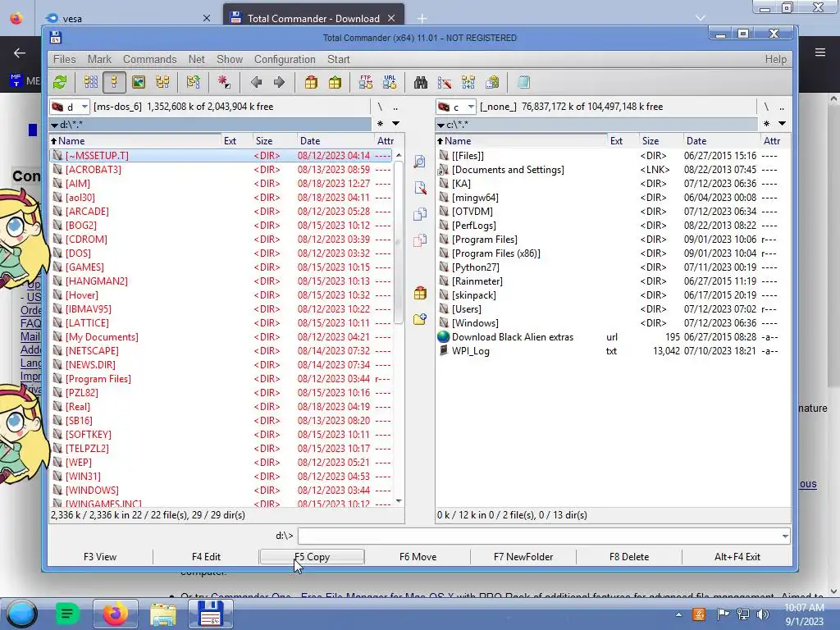Click the F3 View button
Screen dimensions: 840x630
100,557
